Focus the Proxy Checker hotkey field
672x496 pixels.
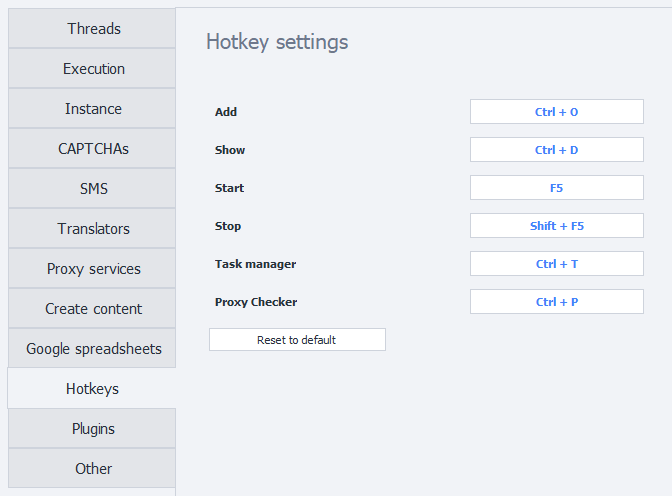click(556, 302)
